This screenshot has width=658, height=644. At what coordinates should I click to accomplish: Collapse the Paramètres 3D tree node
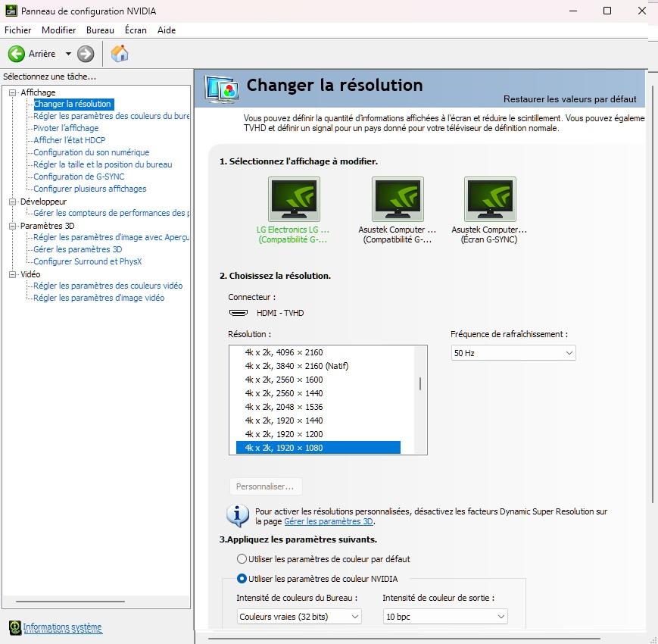coord(13,226)
